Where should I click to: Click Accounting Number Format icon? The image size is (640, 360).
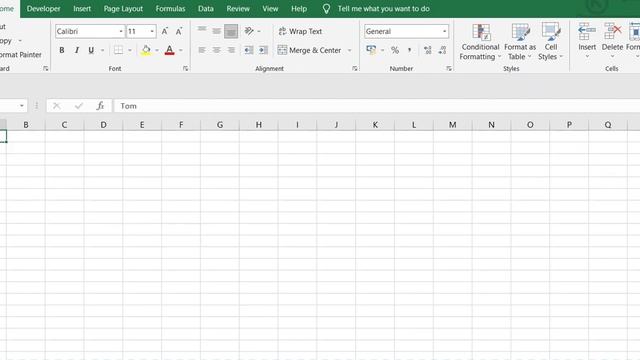point(371,50)
